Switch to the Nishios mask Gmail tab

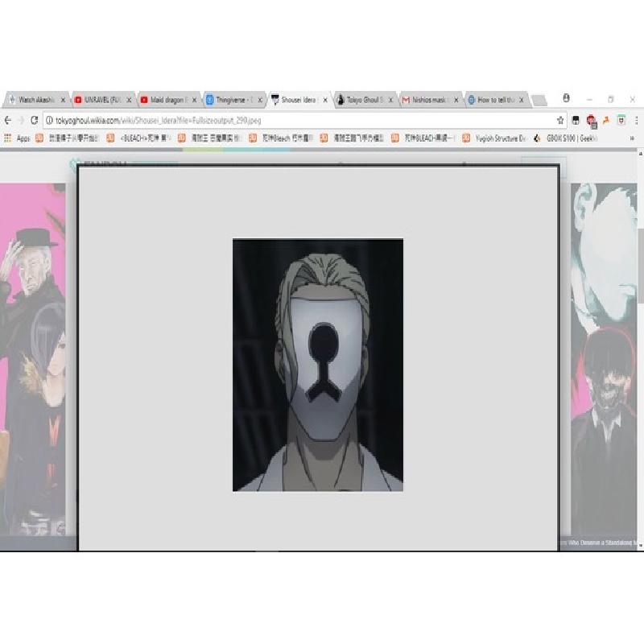tap(430, 100)
